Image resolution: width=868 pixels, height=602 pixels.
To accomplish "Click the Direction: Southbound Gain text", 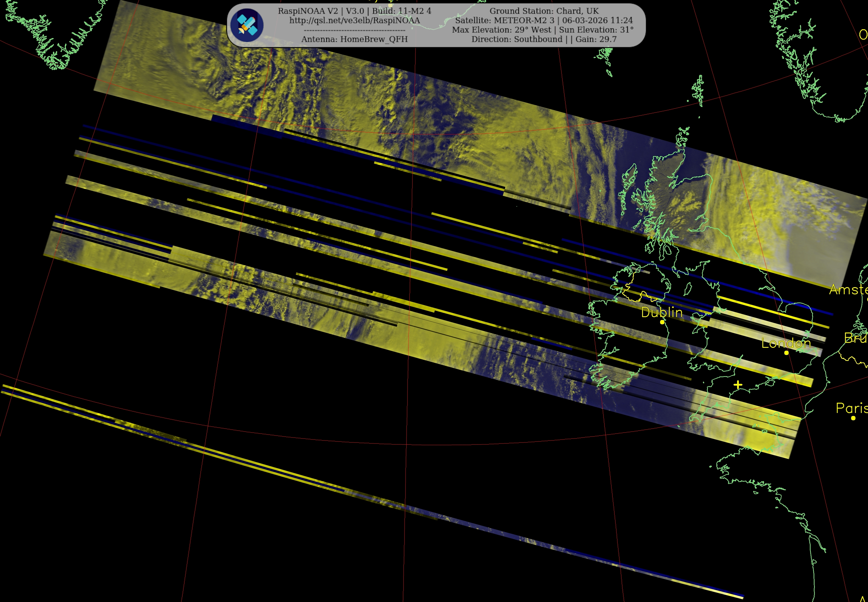I will (x=544, y=39).
